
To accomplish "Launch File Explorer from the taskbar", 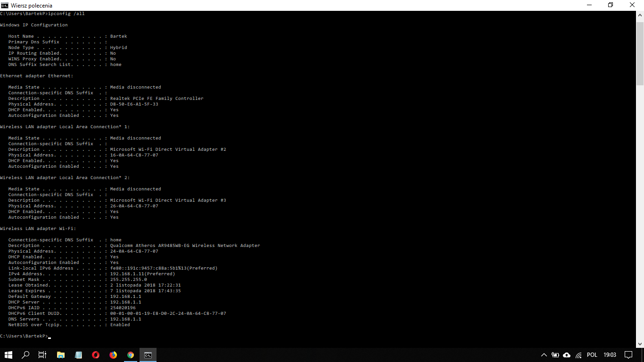I will pyautogui.click(x=61, y=355).
